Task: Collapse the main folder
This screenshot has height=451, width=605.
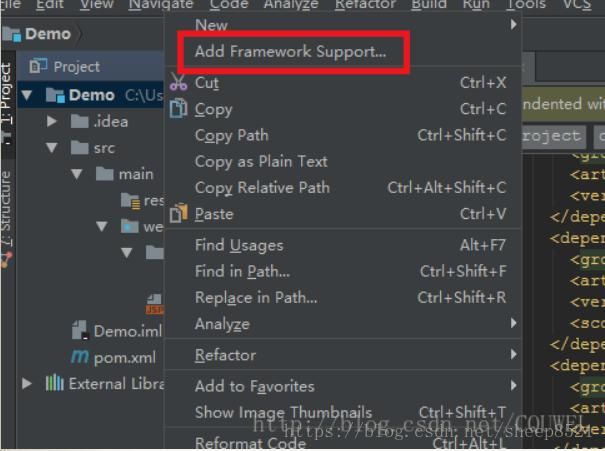Action: (x=77, y=174)
